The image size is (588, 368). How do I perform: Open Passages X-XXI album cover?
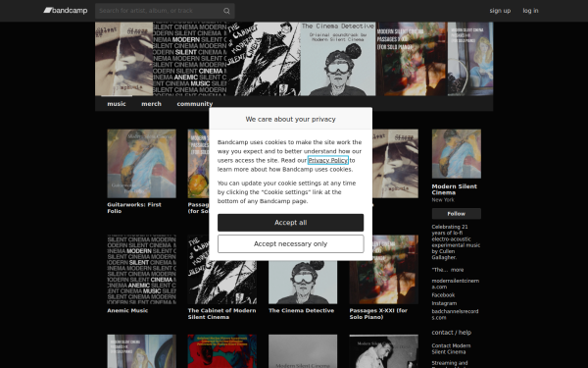click(x=383, y=283)
